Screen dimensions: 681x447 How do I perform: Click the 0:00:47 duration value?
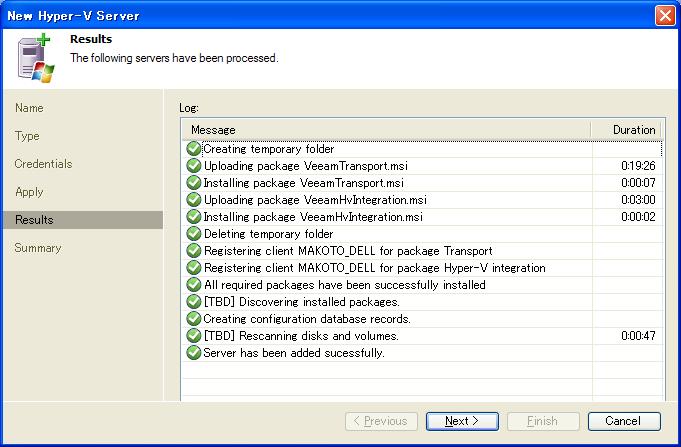pyautogui.click(x=638, y=335)
